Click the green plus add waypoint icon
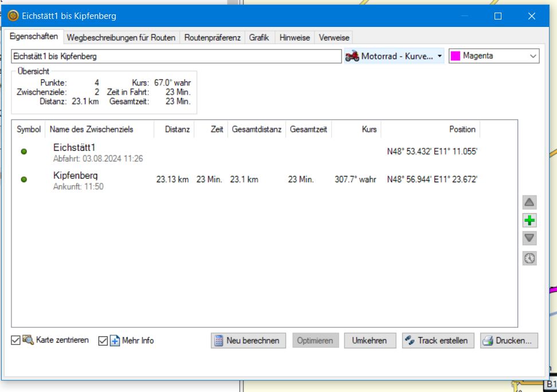The height and width of the screenshot is (392, 557). [529, 221]
